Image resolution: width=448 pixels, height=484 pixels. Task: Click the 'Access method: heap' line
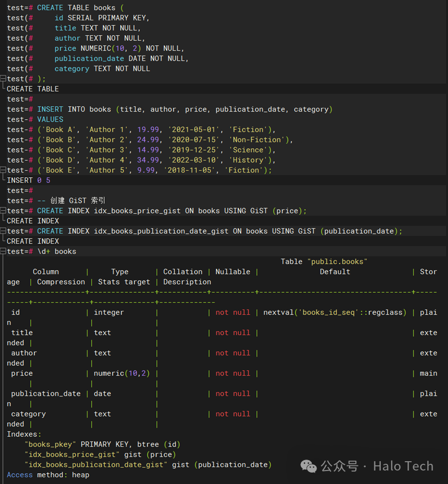click(48, 475)
